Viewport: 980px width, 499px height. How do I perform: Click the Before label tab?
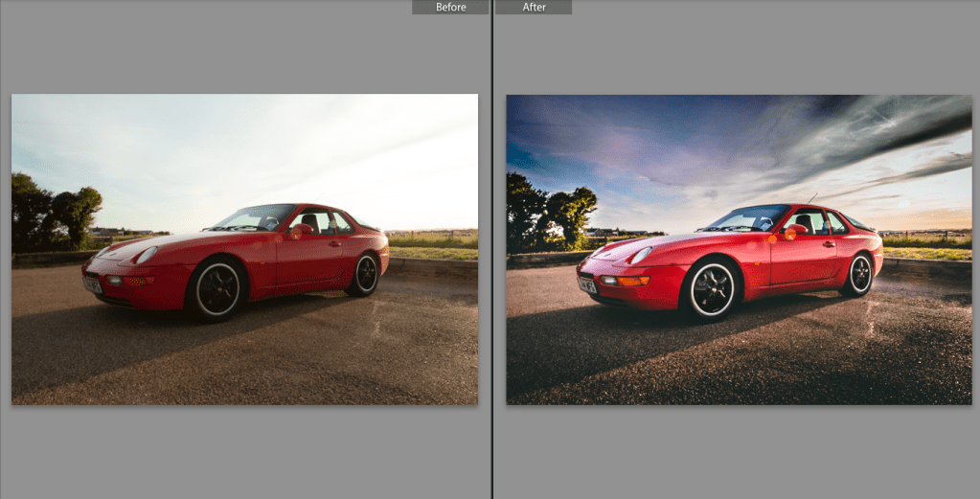tap(450, 7)
